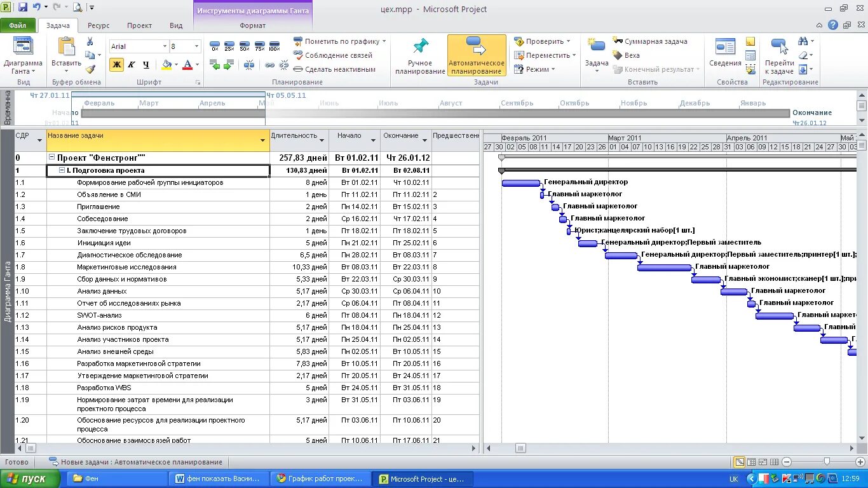Indent the selected task
The height and width of the screenshot is (488, 868).
click(229, 65)
